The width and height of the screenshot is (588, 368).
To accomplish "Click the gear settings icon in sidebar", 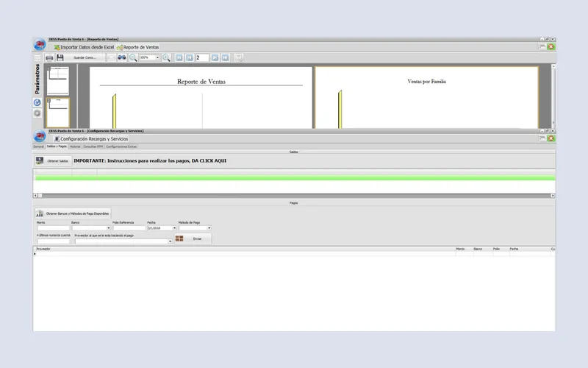I will (37, 113).
